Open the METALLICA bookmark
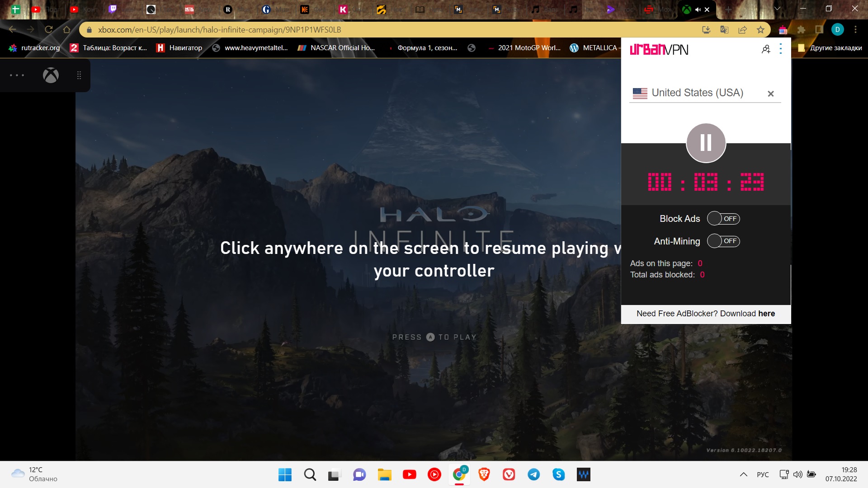Screen dimensions: 868x488 click(594, 48)
